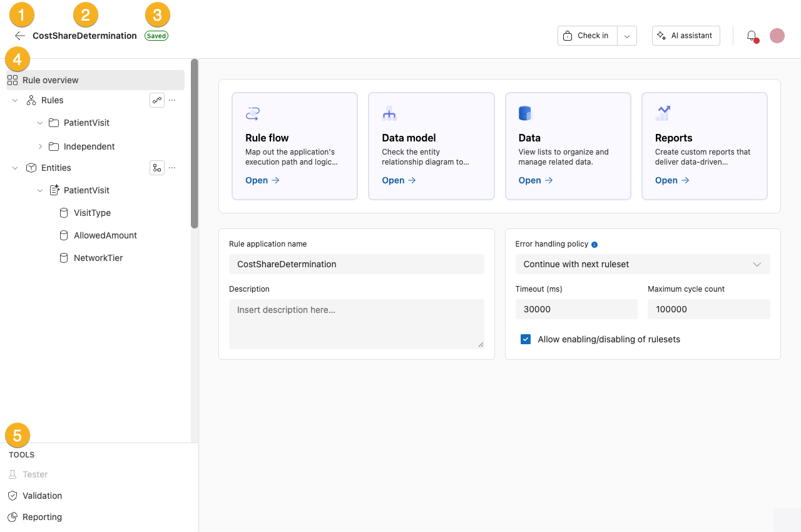Open the Validation tool
The height and width of the screenshot is (532, 801).
click(41, 496)
